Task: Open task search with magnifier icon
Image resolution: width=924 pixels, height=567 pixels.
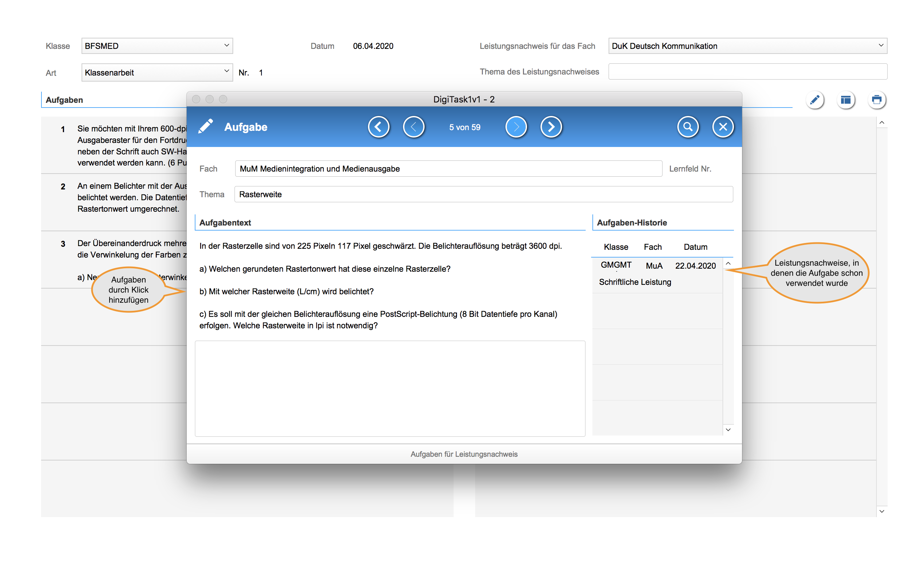Action: [688, 127]
